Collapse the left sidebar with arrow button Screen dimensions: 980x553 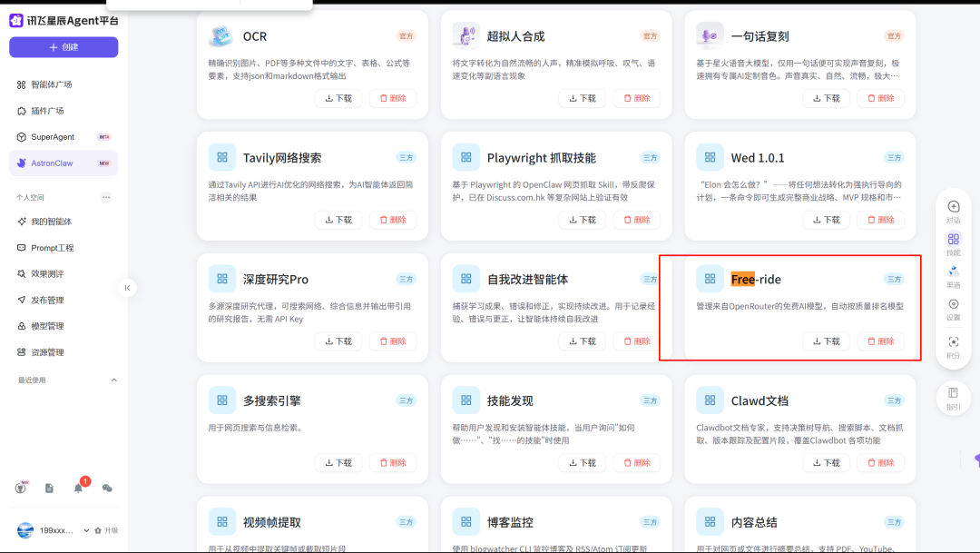pyautogui.click(x=128, y=288)
